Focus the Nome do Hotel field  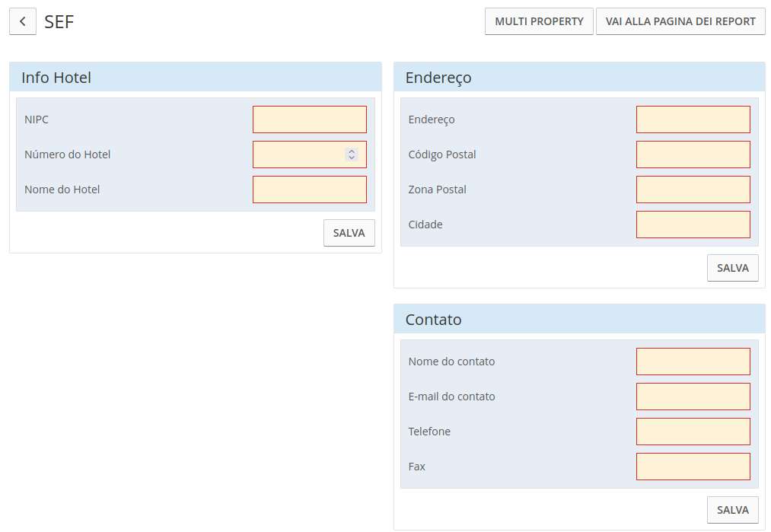click(310, 190)
